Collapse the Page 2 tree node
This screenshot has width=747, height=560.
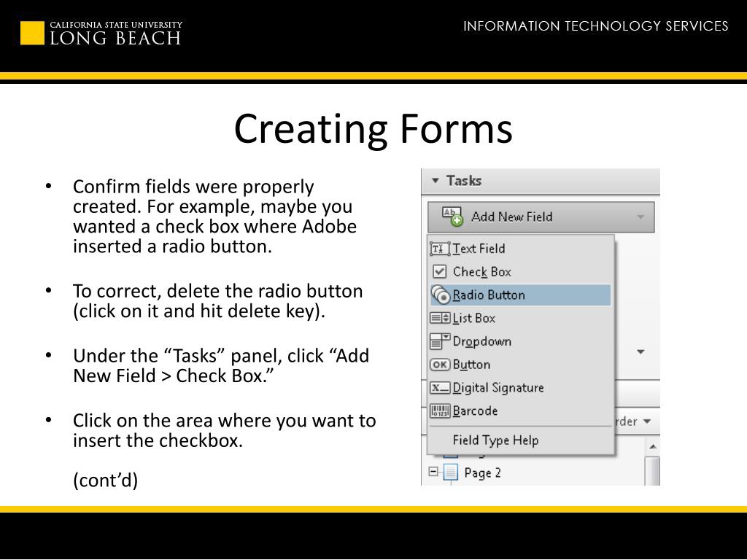point(433,472)
